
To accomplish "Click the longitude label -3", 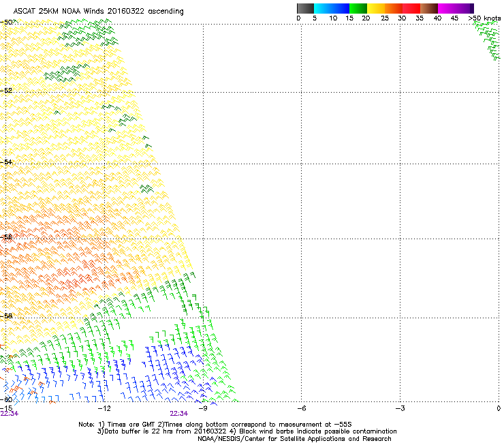I will point(400,408).
